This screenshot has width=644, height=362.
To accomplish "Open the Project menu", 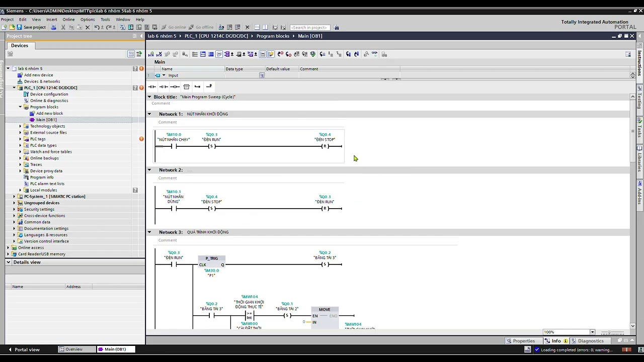I will (7, 20).
